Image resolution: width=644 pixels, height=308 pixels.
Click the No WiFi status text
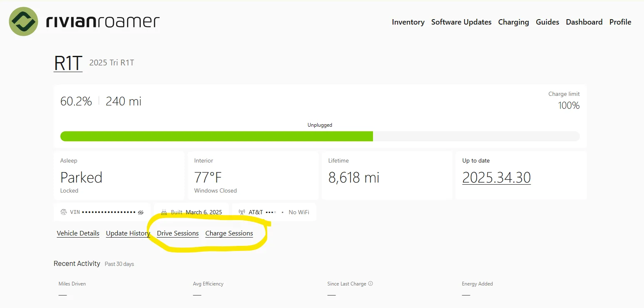point(299,212)
